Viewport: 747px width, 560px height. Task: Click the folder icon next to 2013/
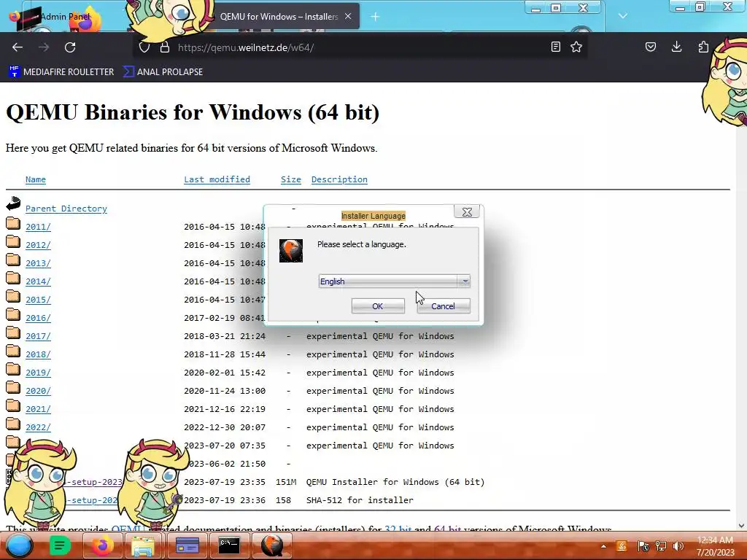tap(13, 260)
